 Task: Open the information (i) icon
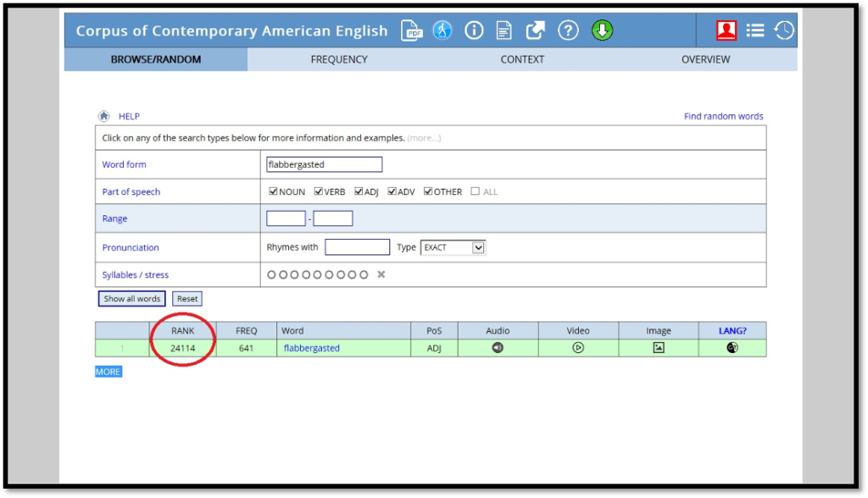[x=474, y=30]
